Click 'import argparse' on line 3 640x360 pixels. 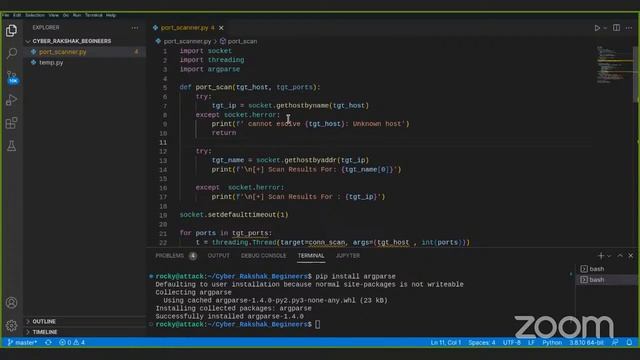[210, 69]
